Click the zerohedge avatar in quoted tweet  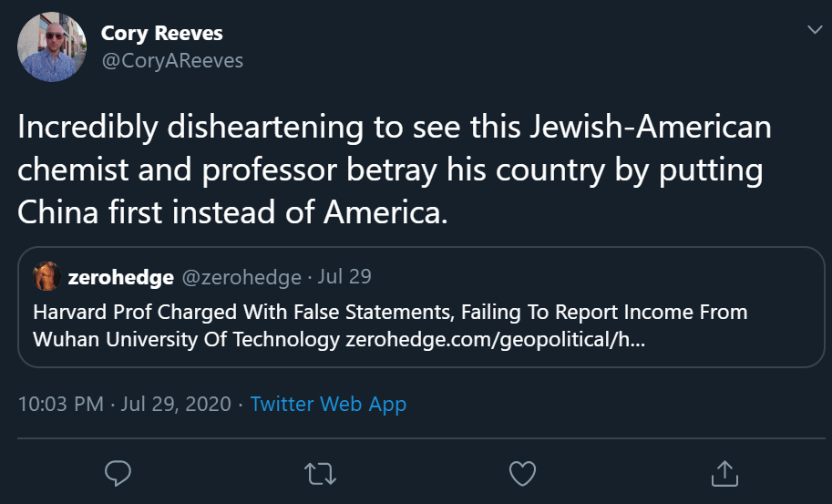(x=47, y=276)
